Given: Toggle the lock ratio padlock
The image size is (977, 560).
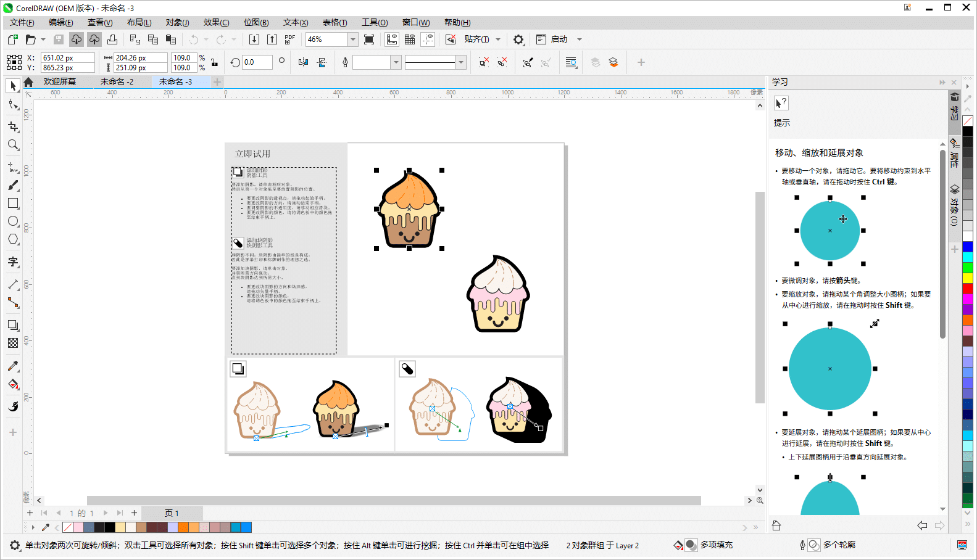Looking at the screenshot, I should point(214,62).
